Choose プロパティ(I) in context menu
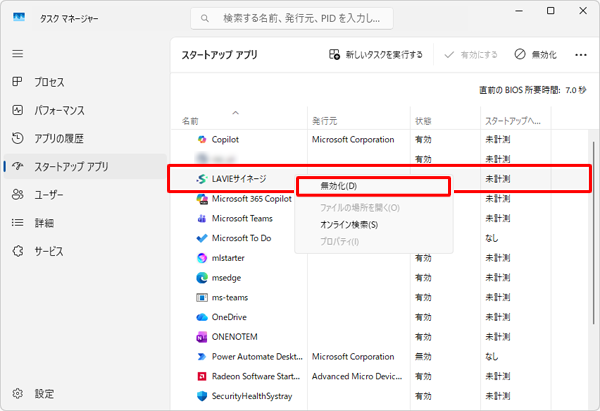This screenshot has height=411, width=600. (x=339, y=241)
